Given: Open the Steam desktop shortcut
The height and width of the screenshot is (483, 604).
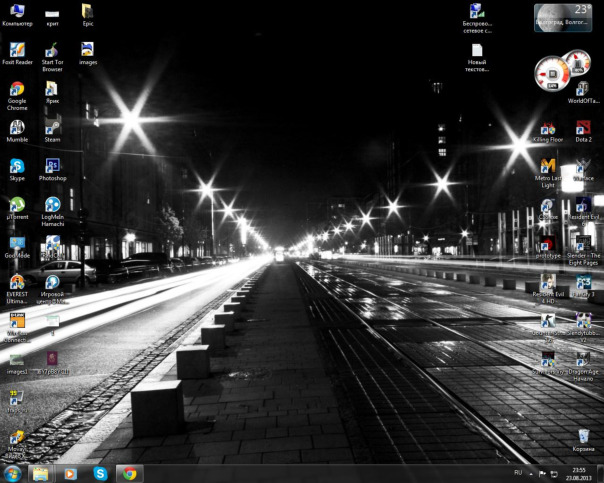Looking at the screenshot, I should point(52,128).
